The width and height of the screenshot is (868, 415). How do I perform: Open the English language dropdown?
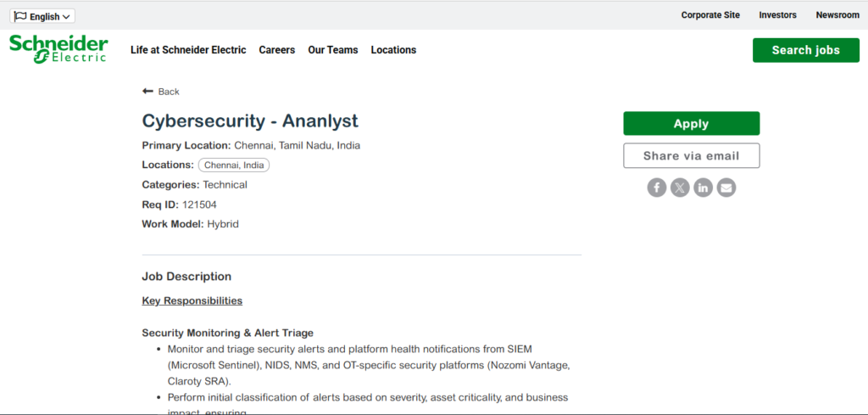[x=42, y=17]
